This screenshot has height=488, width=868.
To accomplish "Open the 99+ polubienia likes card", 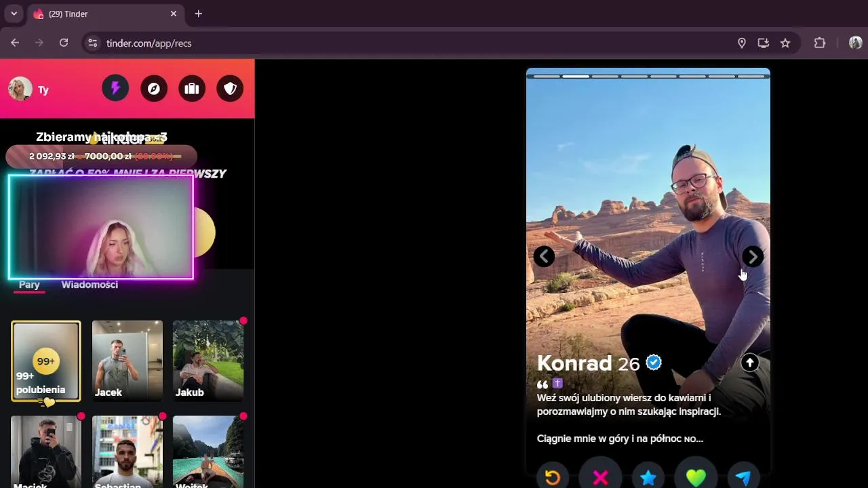I will click(x=45, y=361).
